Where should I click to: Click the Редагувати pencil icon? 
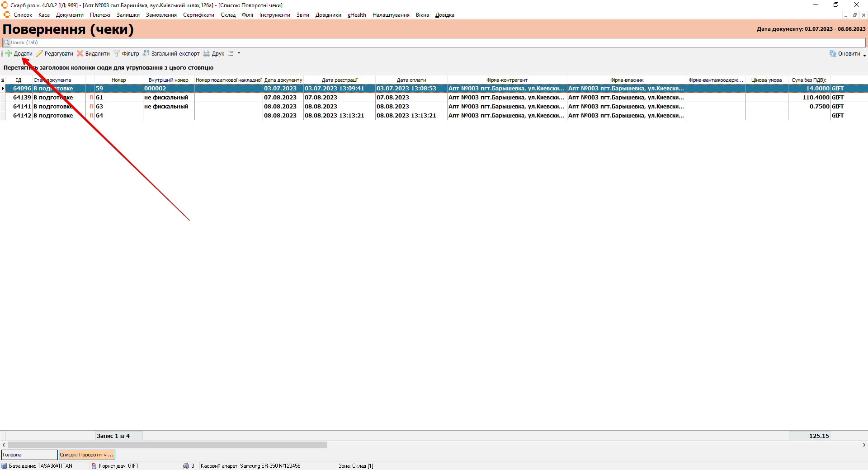click(39, 54)
